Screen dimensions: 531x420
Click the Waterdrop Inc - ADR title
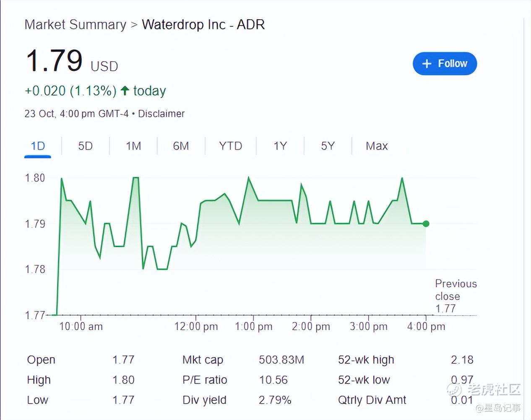(203, 25)
